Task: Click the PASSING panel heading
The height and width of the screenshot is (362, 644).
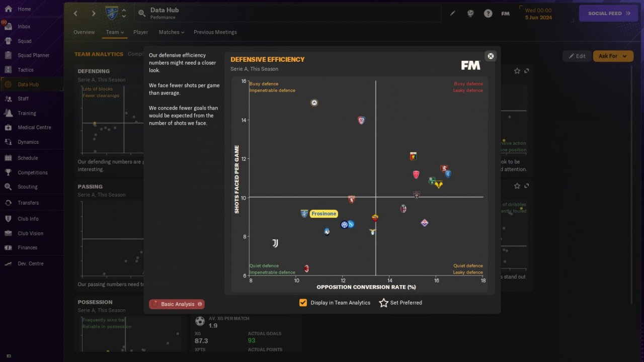Action: pyautogui.click(x=90, y=187)
